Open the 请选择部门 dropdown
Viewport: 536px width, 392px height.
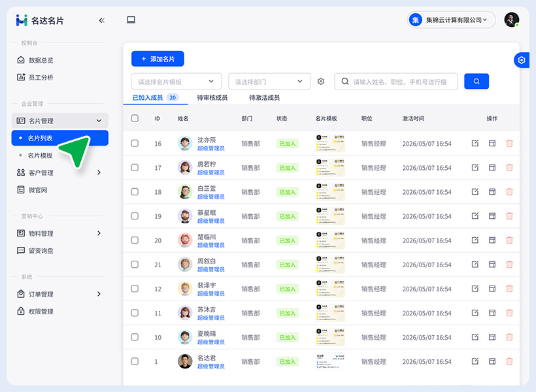click(269, 81)
